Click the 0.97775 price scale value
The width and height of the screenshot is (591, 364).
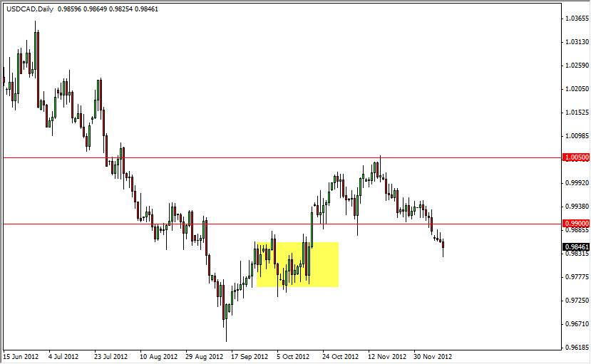(577, 276)
